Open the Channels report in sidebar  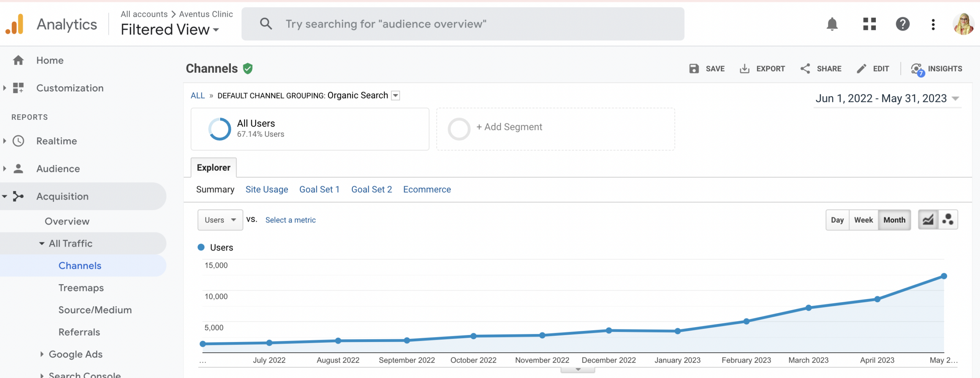80,265
